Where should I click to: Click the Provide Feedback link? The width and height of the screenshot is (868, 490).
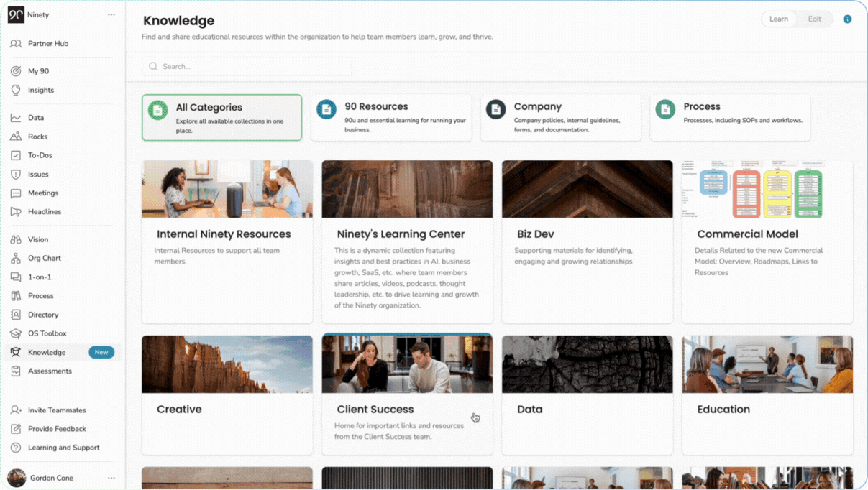coord(57,429)
